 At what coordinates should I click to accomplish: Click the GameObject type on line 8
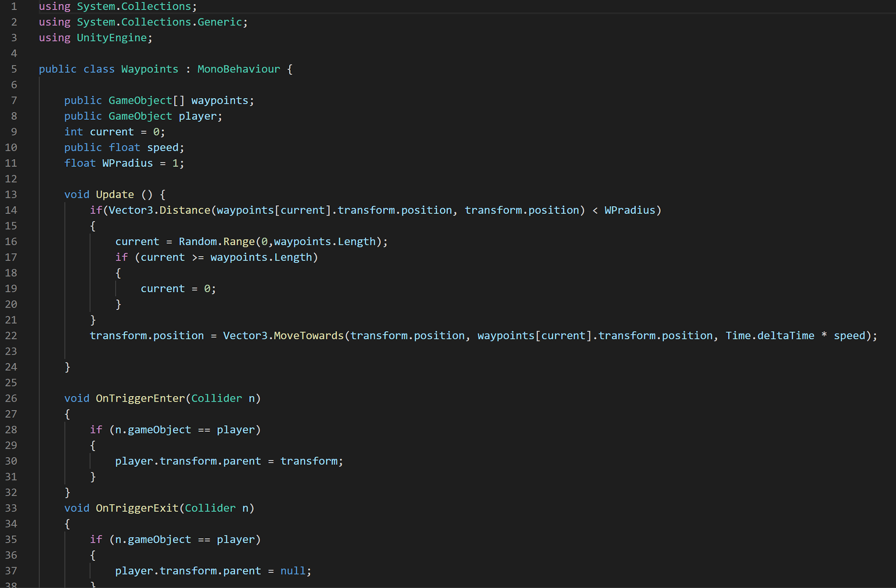[140, 116]
